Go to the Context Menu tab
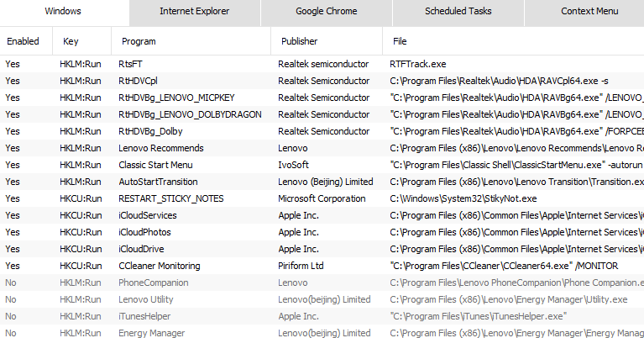Viewport: 644px width, 338px height. 589,12
